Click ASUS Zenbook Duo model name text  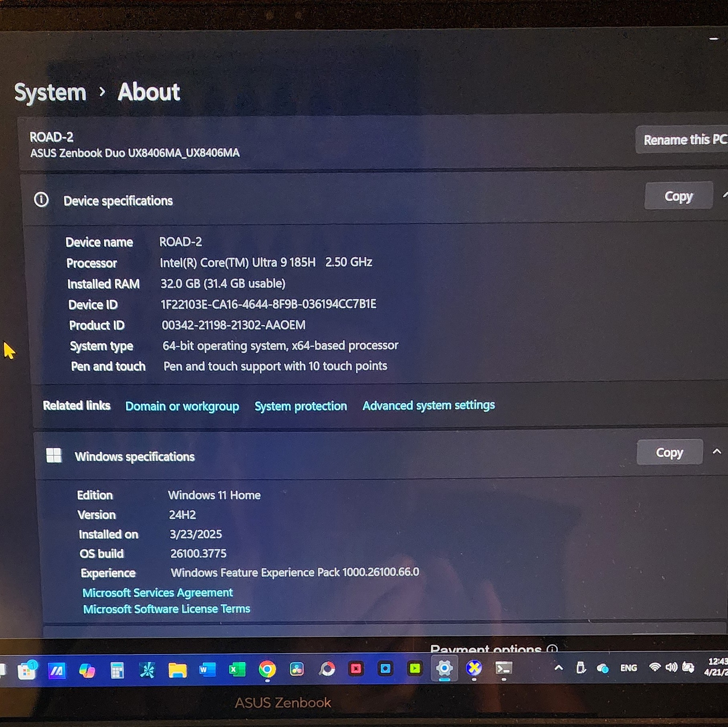click(135, 153)
